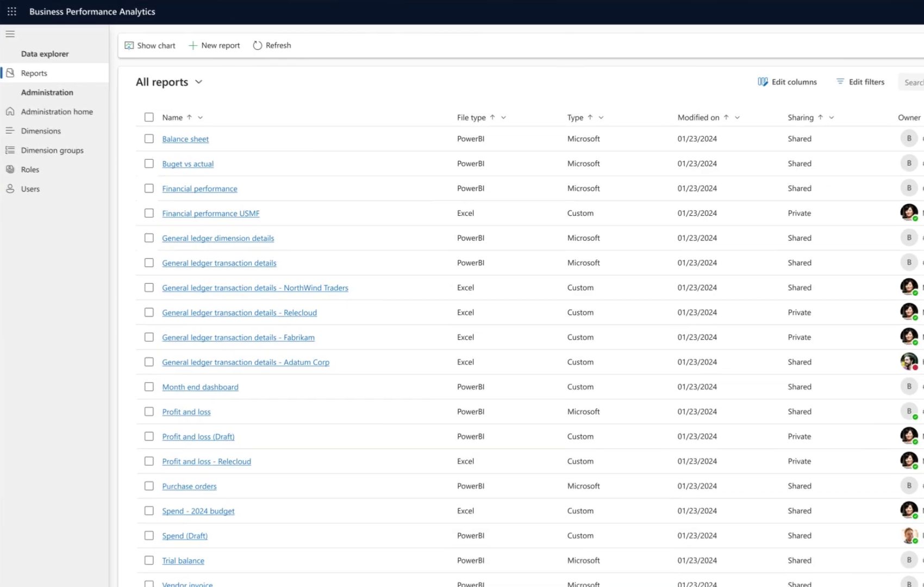Sort by Sharing column up arrow
924x587 pixels.
(820, 117)
